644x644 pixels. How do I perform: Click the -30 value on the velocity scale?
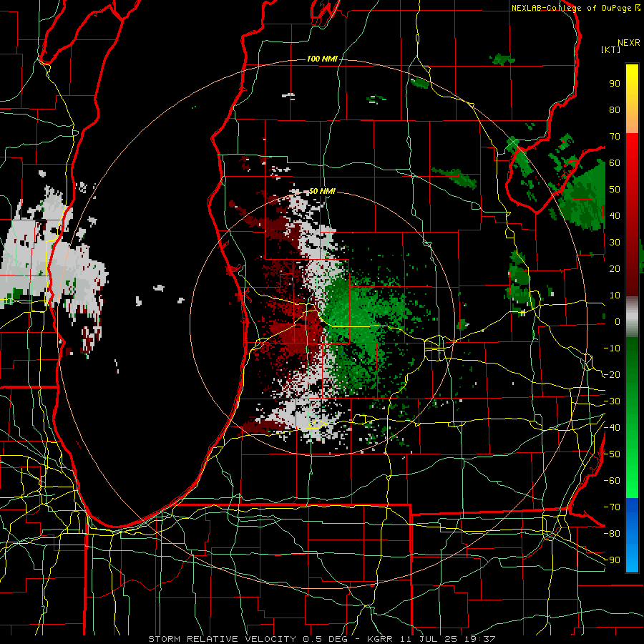(612, 401)
